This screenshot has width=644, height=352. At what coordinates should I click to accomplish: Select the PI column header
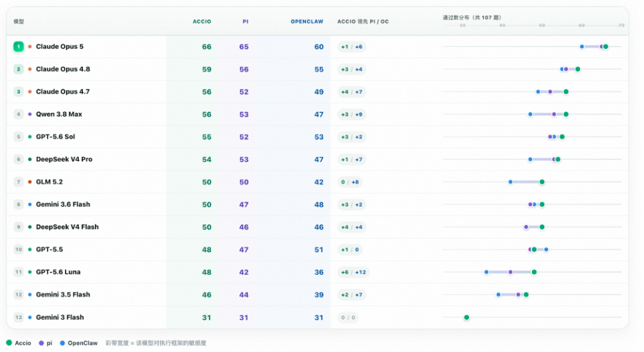pyautogui.click(x=245, y=21)
